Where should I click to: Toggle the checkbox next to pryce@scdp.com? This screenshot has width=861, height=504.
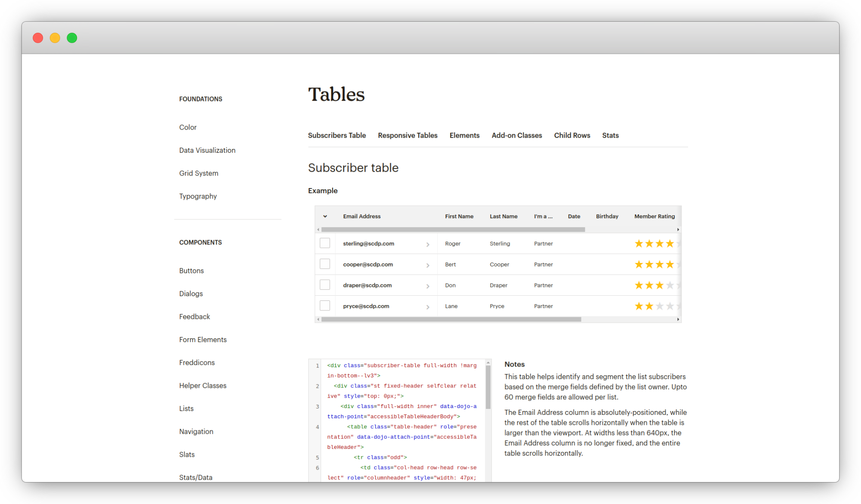tap(325, 306)
